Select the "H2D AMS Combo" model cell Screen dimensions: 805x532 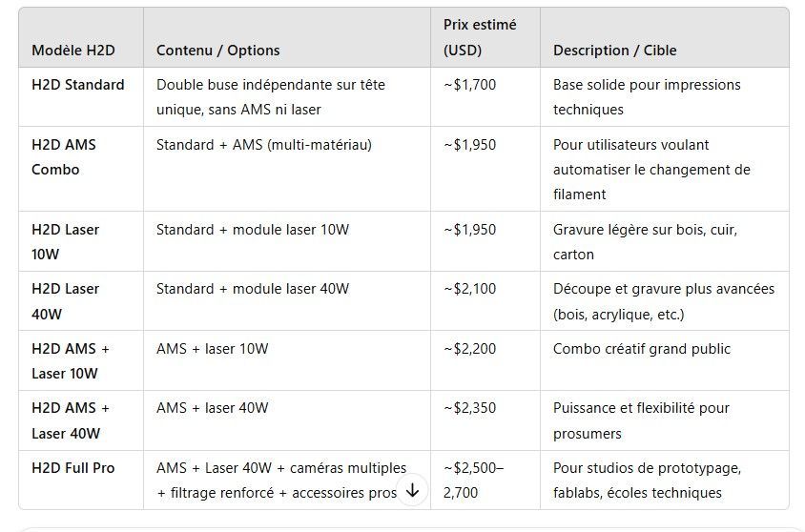click(x=64, y=156)
